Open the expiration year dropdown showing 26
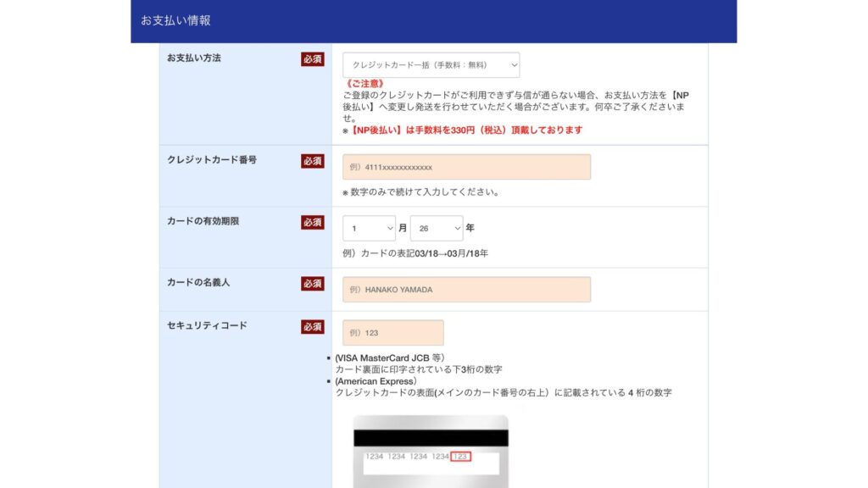The width and height of the screenshot is (868, 488). (x=437, y=228)
